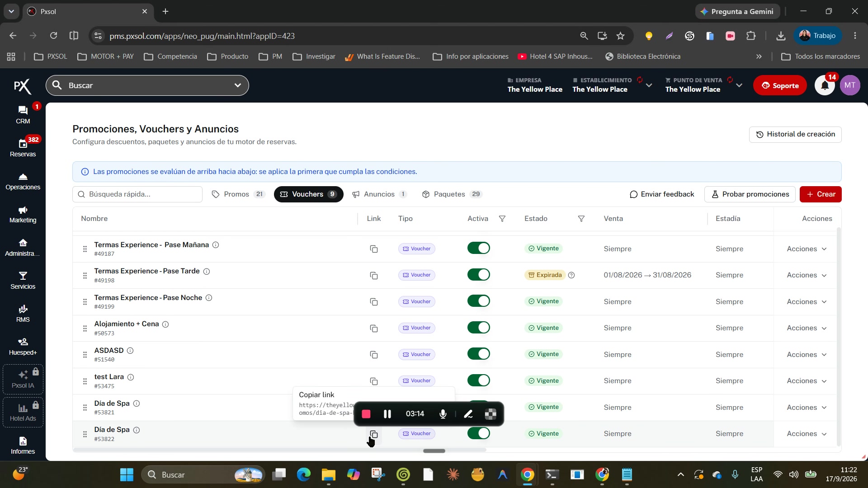Copy link for Termas Experience - Pase Mañana

[x=373, y=249]
